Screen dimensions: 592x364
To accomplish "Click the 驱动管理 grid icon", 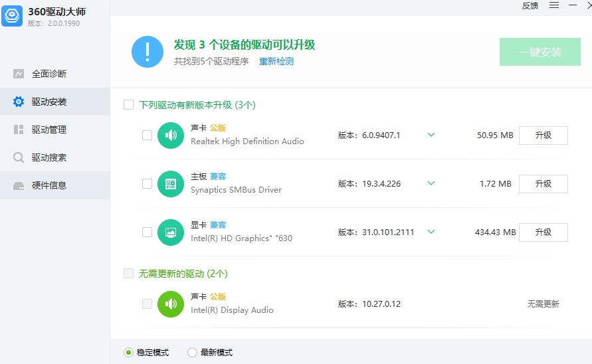I will click(x=19, y=130).
